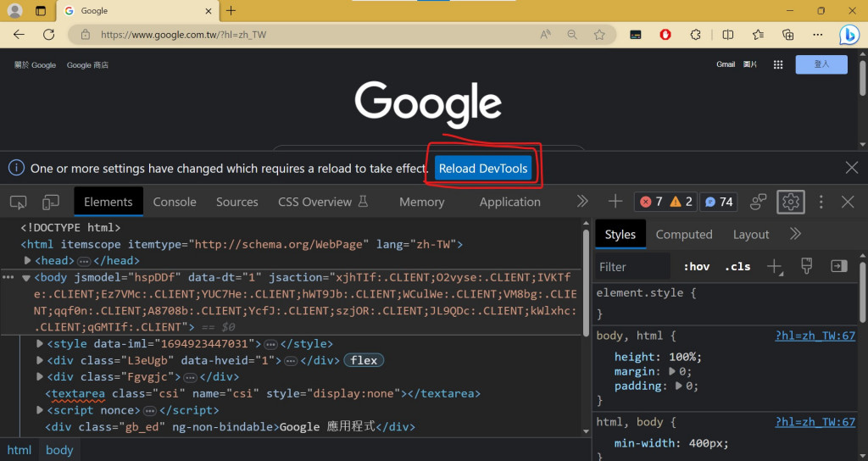
Task: Add a new style rule
Action: (775, 267)
